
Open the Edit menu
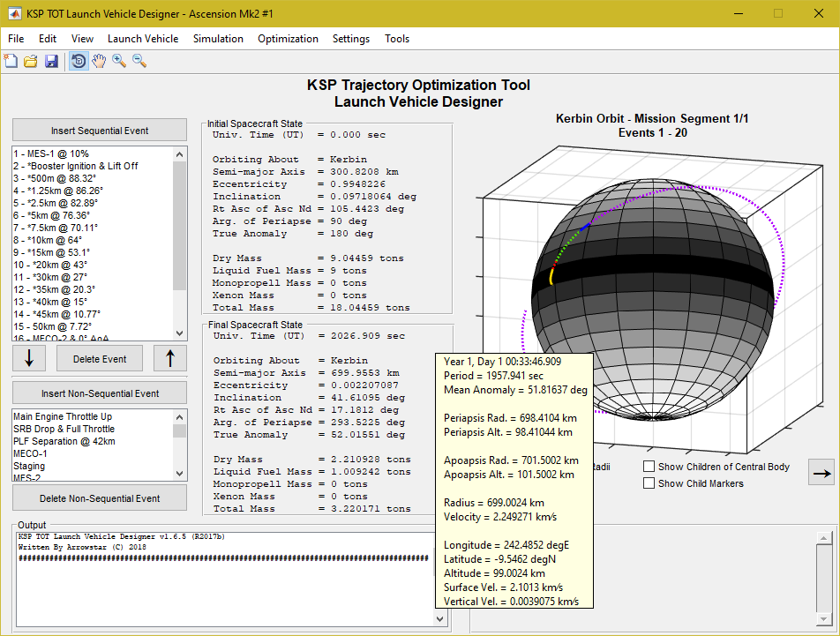(x=47, y=39)
